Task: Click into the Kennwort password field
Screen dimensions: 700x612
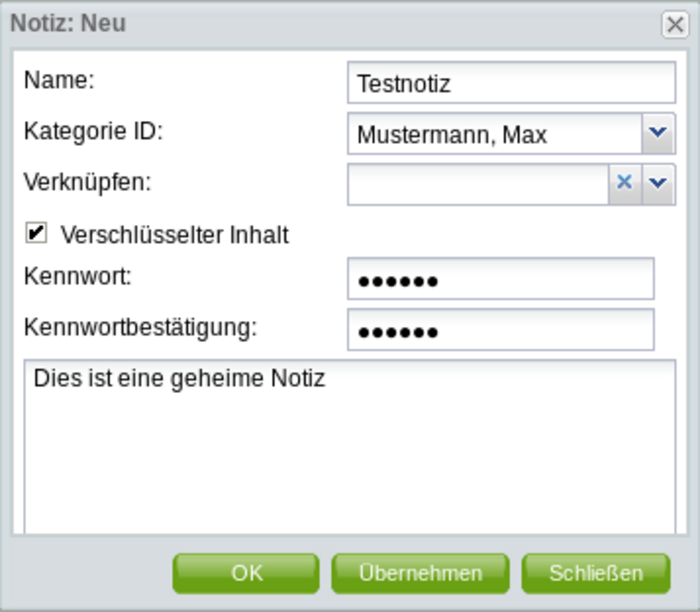Action: (x=501, y=279)
